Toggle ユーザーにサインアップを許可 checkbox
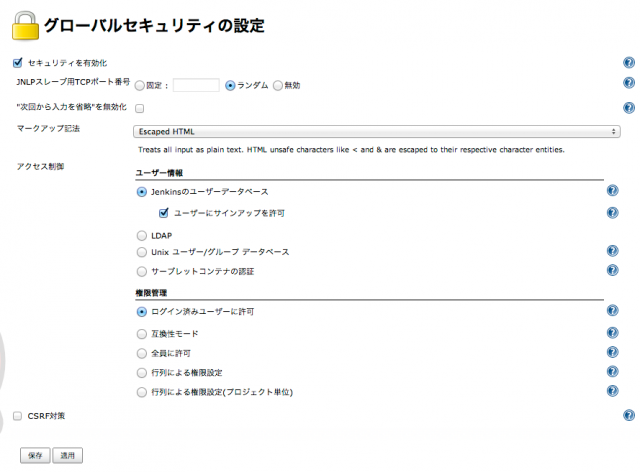The height and width of the screenshot is (472, 640). 164,213
